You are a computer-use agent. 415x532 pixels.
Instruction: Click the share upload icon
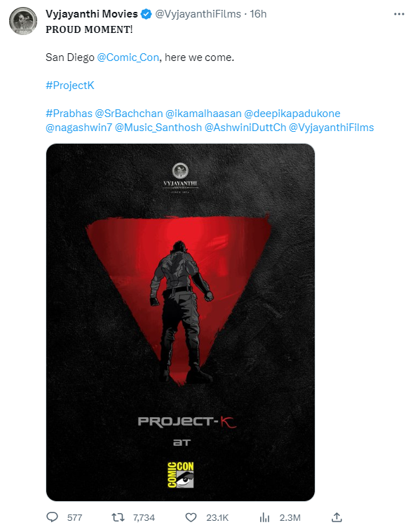coord(336,517)
